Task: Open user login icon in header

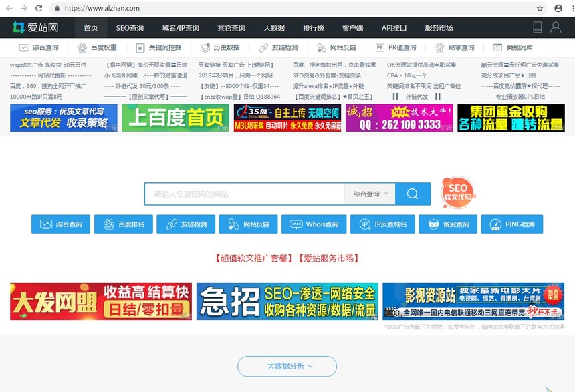Action: (x=556, y=27)
